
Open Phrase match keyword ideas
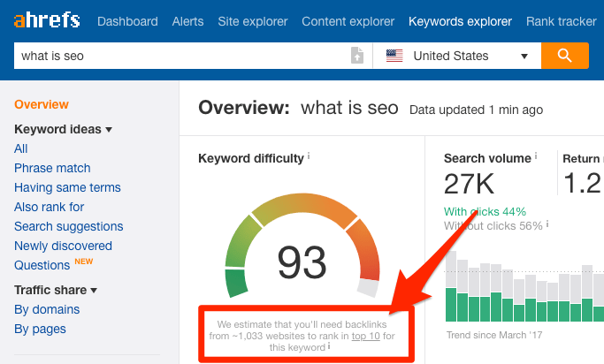pos(52,168)
